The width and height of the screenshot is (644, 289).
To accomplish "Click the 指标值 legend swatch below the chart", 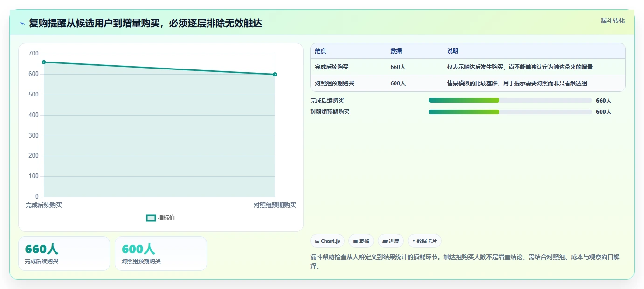I will [x=151, y=218].
